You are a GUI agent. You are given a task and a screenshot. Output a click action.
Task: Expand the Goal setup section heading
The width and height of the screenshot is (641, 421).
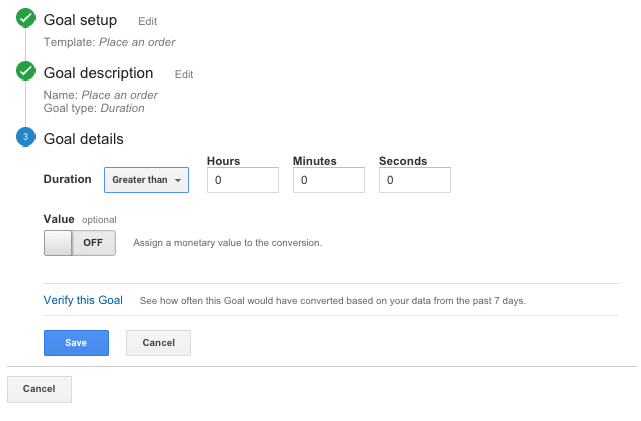81,20
